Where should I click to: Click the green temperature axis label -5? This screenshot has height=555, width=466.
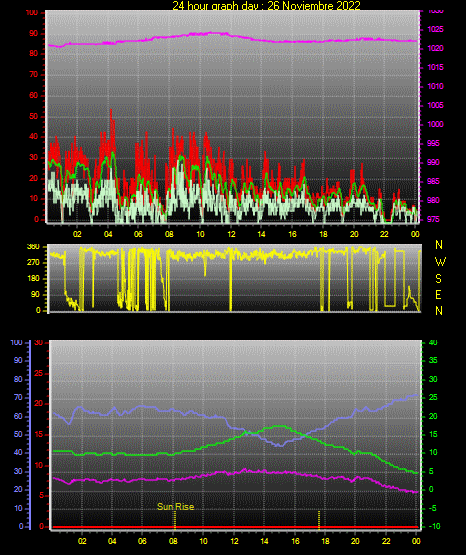433,508
